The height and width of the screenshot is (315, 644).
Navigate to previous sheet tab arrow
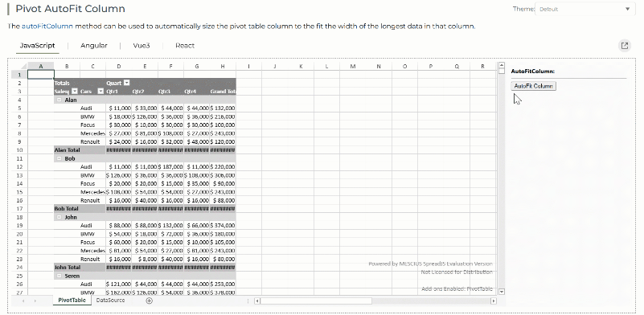click(x=23, y=301)
